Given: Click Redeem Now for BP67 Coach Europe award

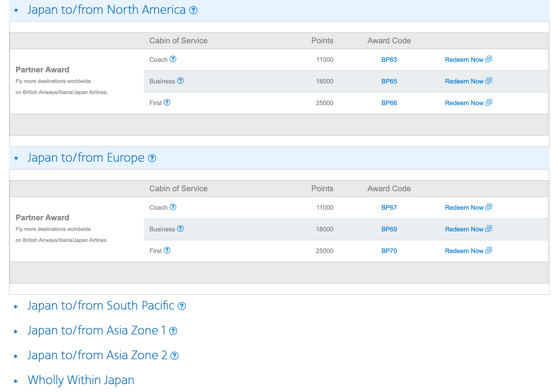Looking at the screenshot, I should click(x=464, y=208).
